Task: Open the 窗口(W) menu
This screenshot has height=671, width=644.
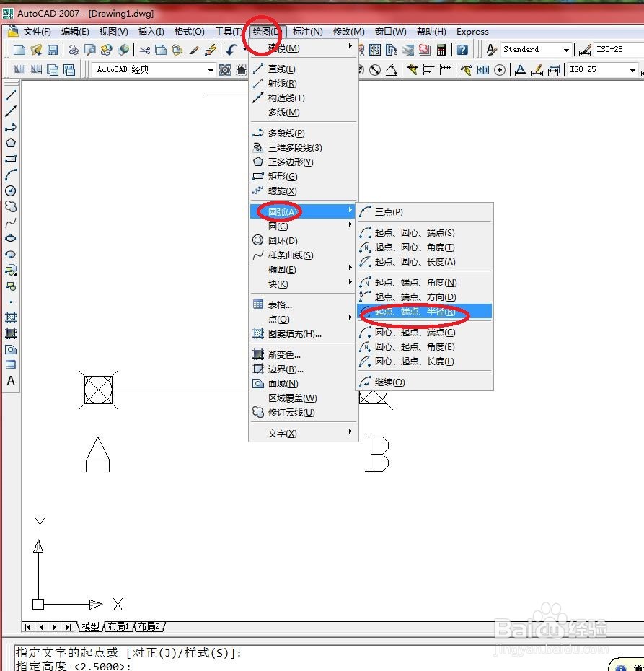Action: pyautogui.click(x=390, y=32)
